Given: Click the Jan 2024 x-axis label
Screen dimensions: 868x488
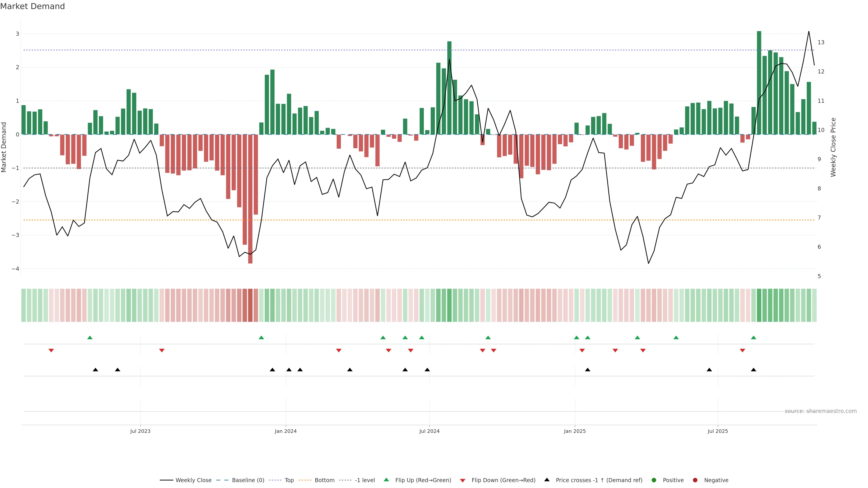Looking at the screenshot, I should tap(285, 431).
